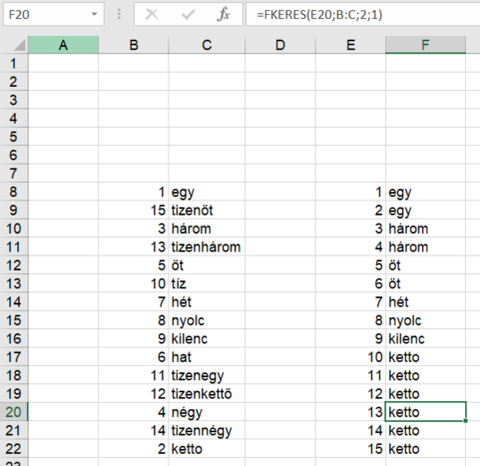Select row 7 header
480x466 pixels.
click(x=14, y=173)
